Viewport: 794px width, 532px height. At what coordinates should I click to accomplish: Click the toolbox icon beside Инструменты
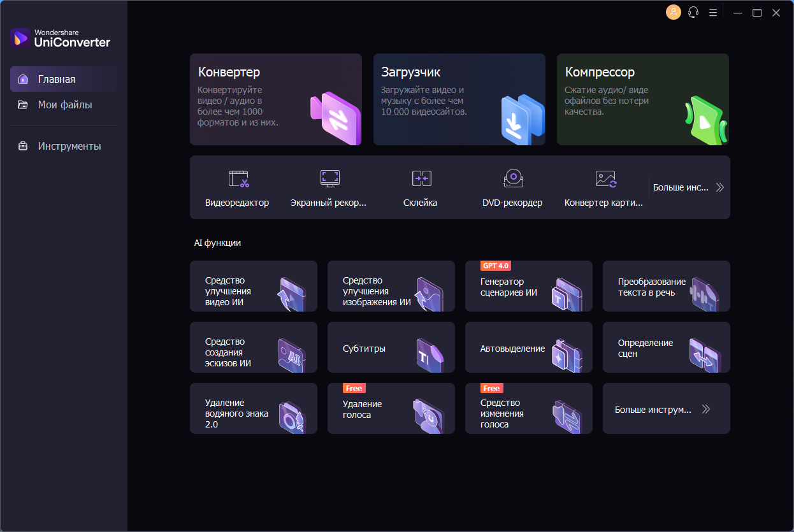(23, 146)
